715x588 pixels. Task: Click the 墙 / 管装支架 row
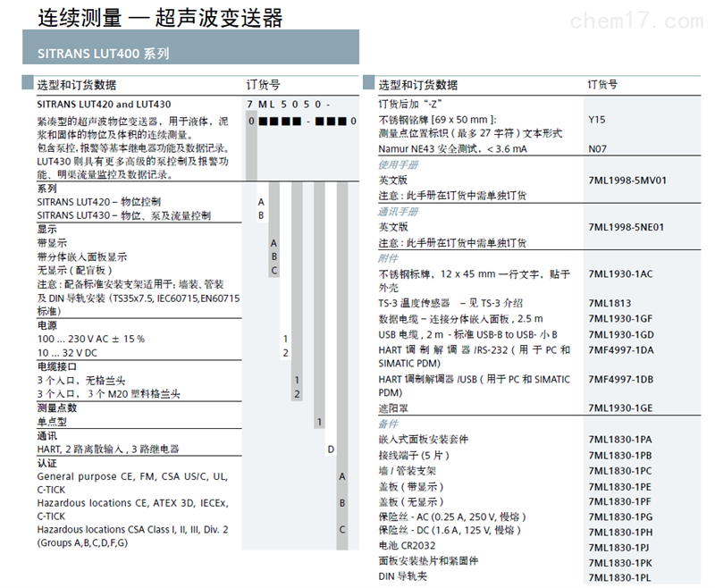click(x=407, y=471)
